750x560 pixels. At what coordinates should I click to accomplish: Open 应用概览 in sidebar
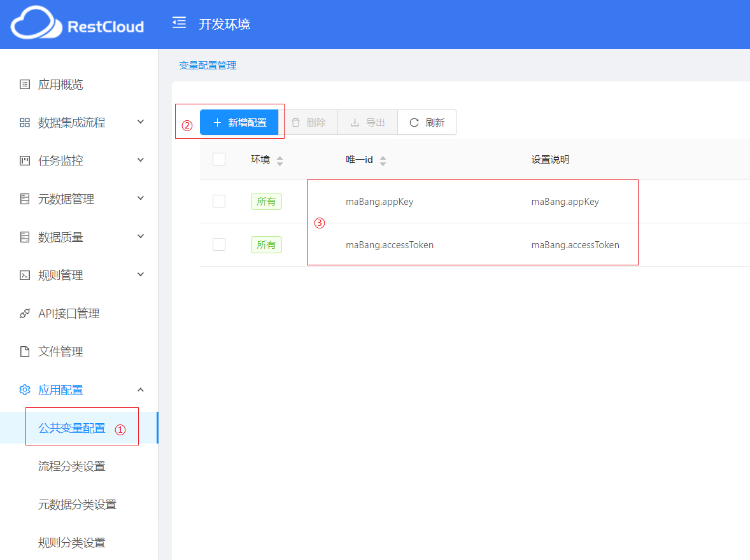(79, 85)
